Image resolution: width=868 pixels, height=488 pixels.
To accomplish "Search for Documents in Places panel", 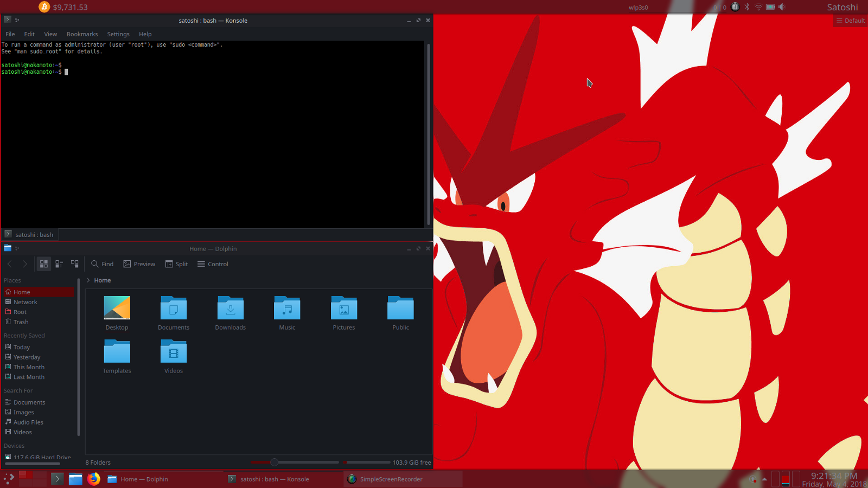I will pyautogui.click(x=39, y=402).
